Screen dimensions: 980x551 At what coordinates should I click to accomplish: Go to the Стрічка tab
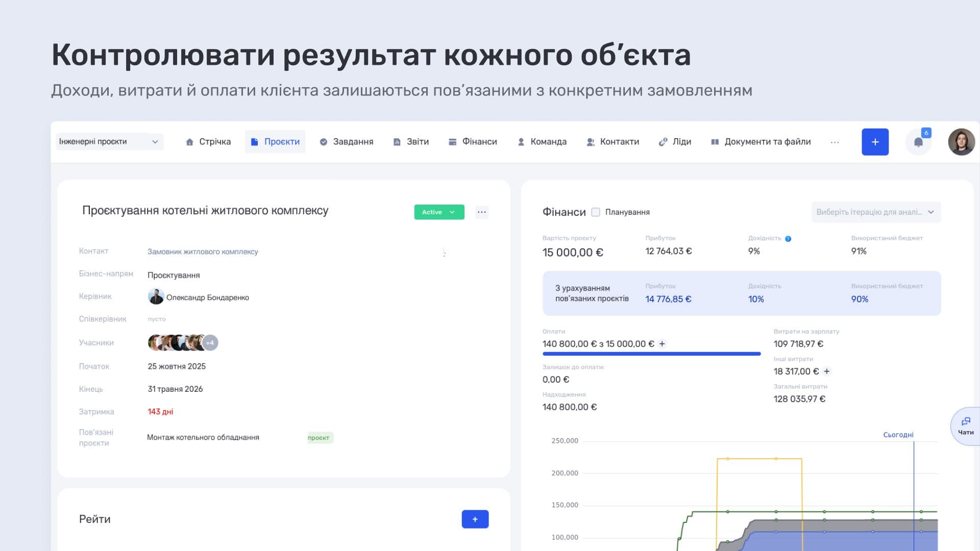pos(208,142)
